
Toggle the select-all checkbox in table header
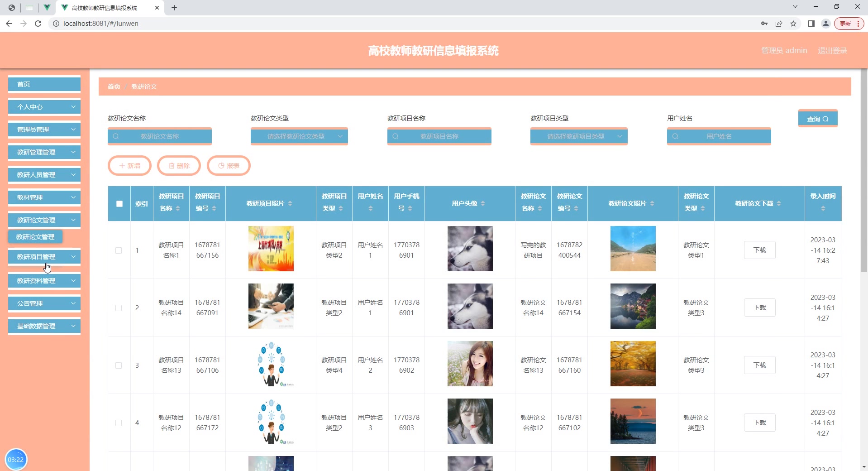pyautogui.click(x=119, y=204)
